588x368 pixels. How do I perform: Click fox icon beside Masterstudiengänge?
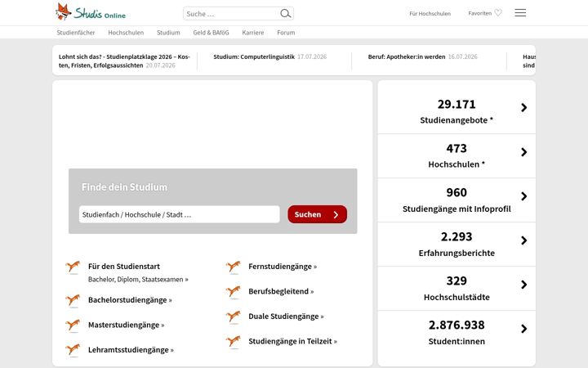73,325
